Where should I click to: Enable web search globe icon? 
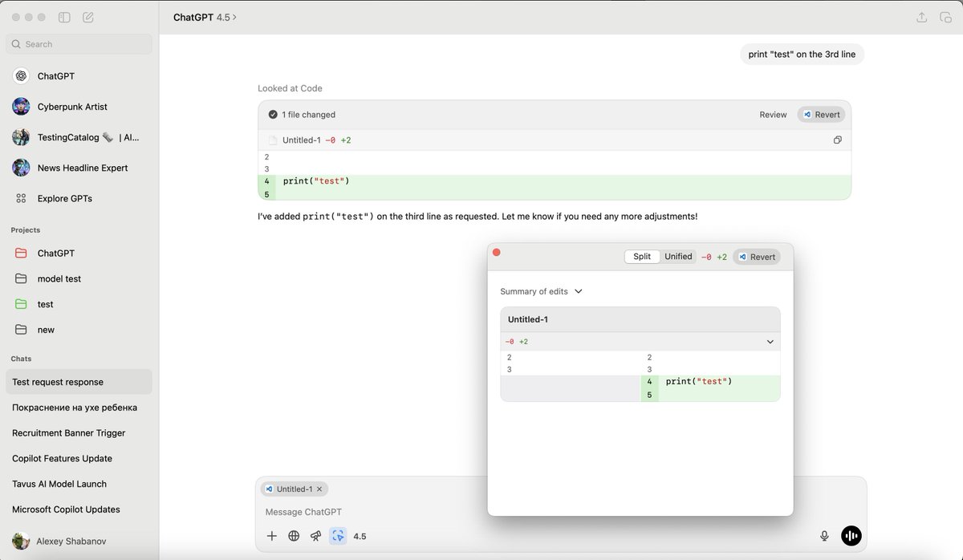(x=294, y=536)
